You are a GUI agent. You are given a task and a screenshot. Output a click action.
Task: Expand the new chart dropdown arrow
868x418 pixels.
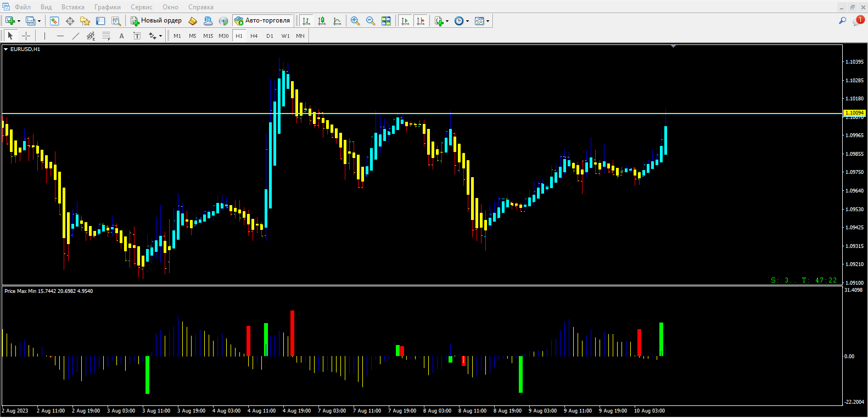click(x=19, y=21)
